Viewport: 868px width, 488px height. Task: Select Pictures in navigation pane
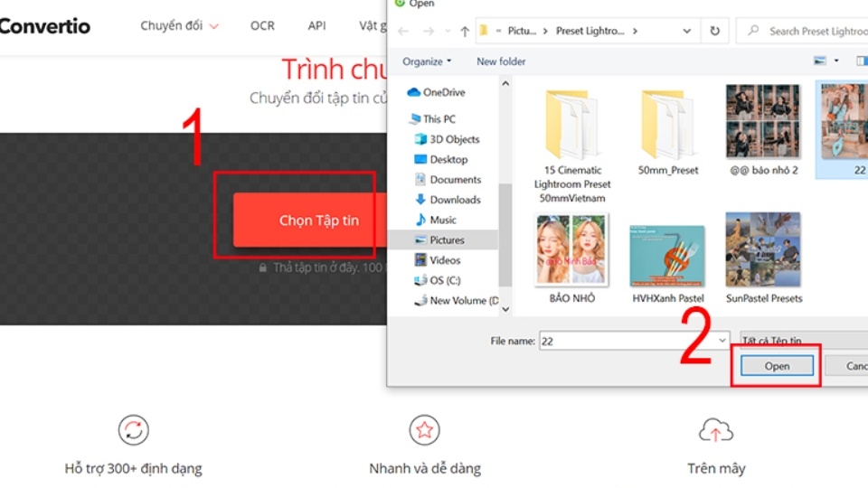coord(439,240)
